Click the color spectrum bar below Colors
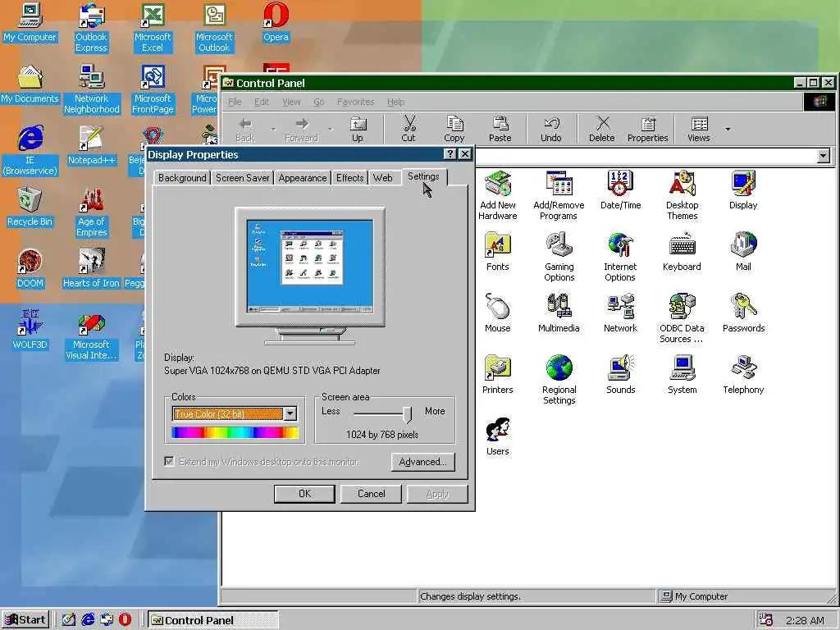The width and height of the screenshot is (840, 630). pos(235,432)
